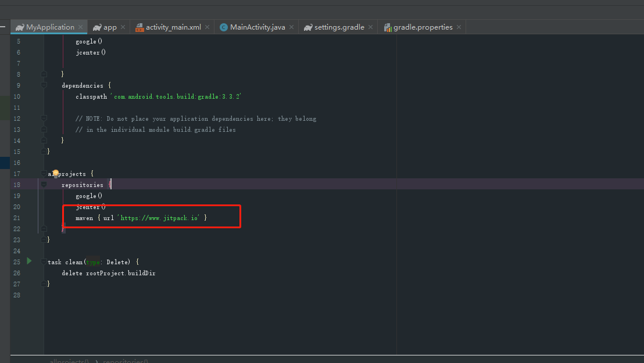This screenshot has width=644, height=363.
Task: Click the Java class icon on MainActivity.java tab
Action: click(x=223, y=27)
